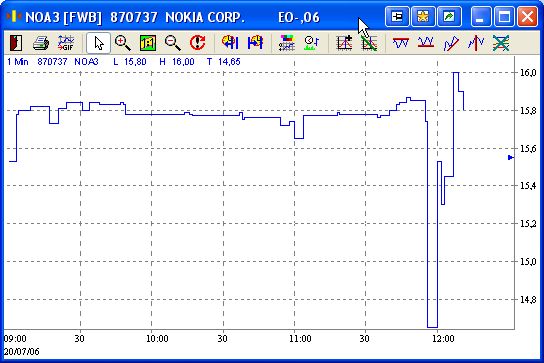
Task: Click the '1 Min' interval label
Action: [x=18, y=62]
